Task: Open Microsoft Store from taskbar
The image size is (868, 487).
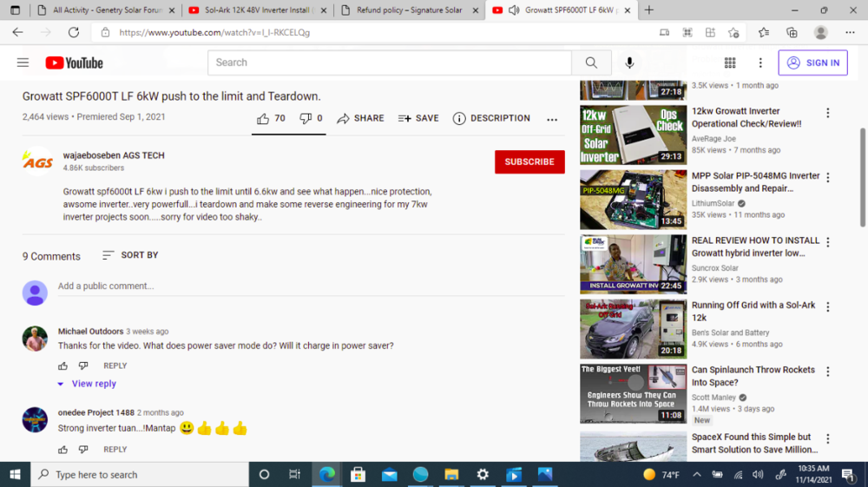Action: (x=358, y=474)
